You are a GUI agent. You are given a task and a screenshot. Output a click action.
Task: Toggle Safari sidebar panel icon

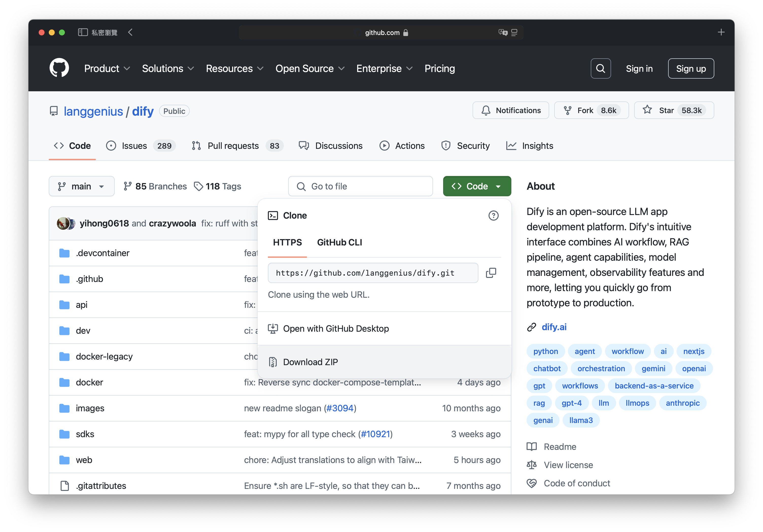[82, 32]
